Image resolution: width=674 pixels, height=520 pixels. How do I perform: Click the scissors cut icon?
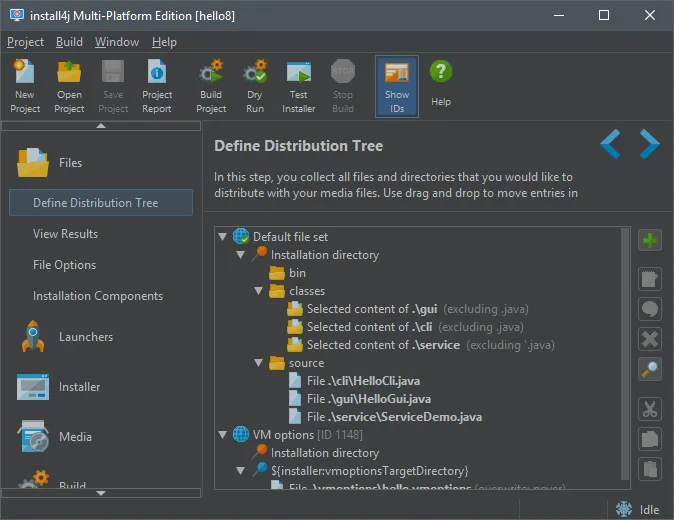click(x=649, y=409)
